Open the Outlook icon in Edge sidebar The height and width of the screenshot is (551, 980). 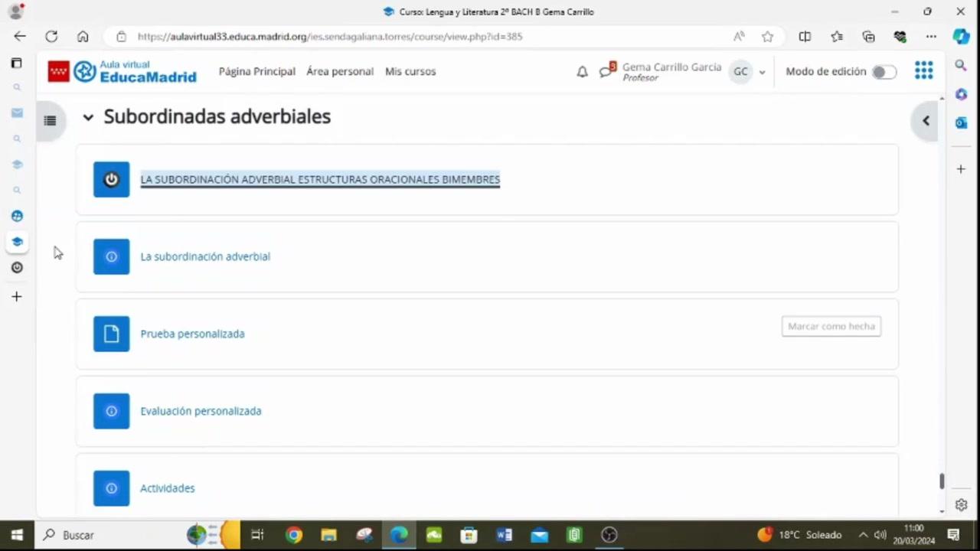click(x=961, y=122)
